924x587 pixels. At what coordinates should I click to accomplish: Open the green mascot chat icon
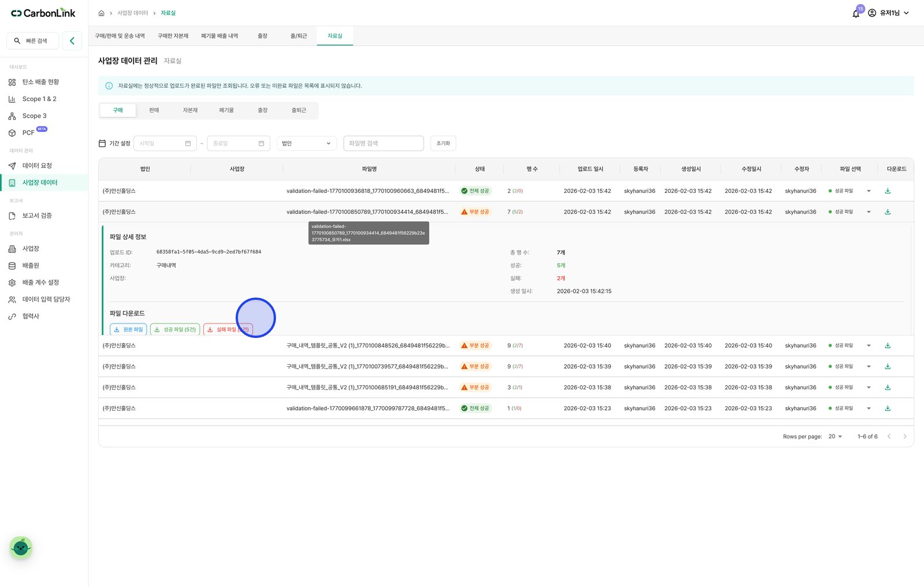21,547
